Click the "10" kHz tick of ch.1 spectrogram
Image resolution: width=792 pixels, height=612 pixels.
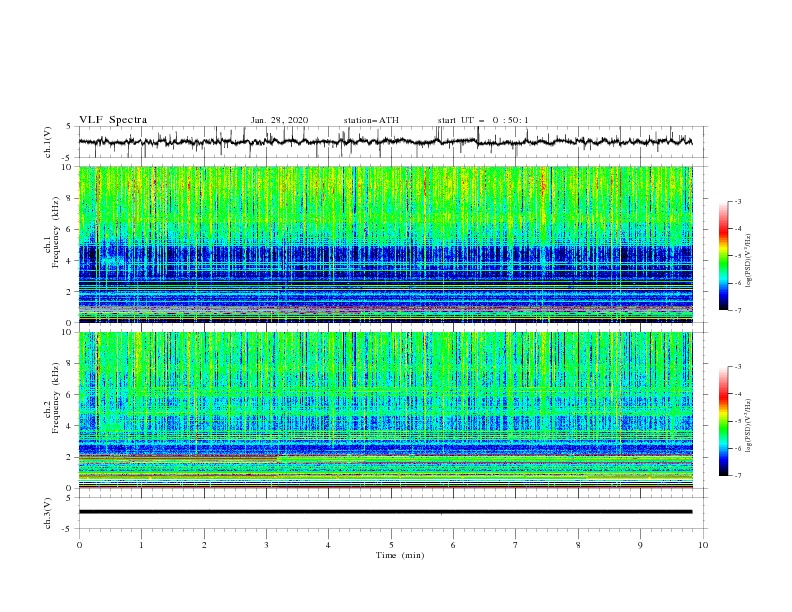69,167
